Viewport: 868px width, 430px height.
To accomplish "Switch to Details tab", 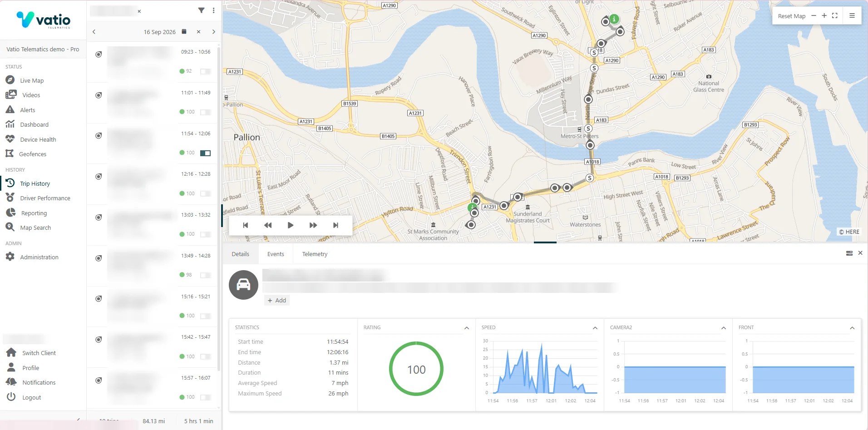I will (x=240, y=254).
